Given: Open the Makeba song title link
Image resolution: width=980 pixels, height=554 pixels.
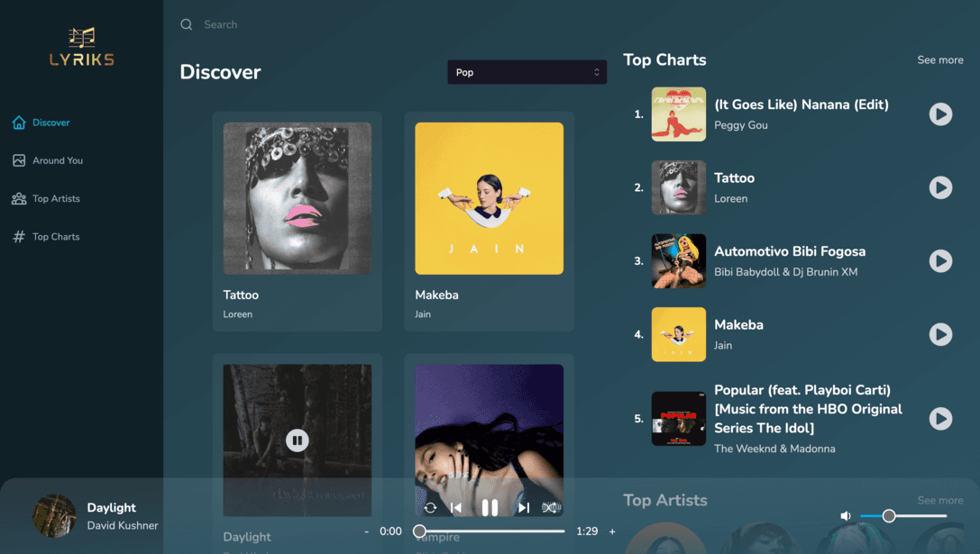Looking at the screenshot, I should click(x=436, y=295).
